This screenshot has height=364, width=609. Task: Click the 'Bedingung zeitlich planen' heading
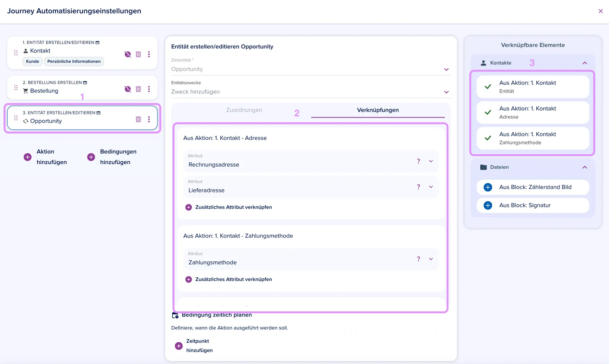[217, 315]
